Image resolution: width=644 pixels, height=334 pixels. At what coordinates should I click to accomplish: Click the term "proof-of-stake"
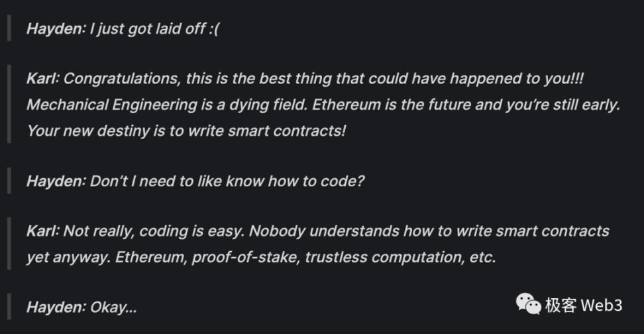click(244, 257)
